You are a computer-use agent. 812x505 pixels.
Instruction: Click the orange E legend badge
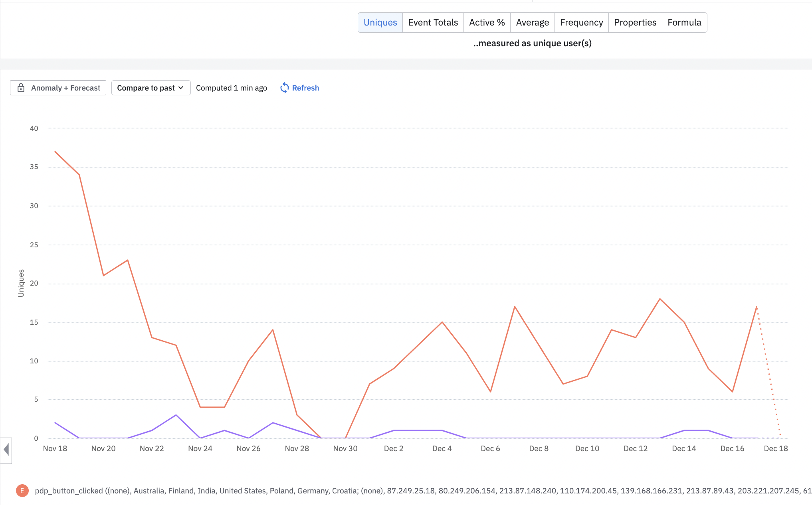tap(22, 491)
